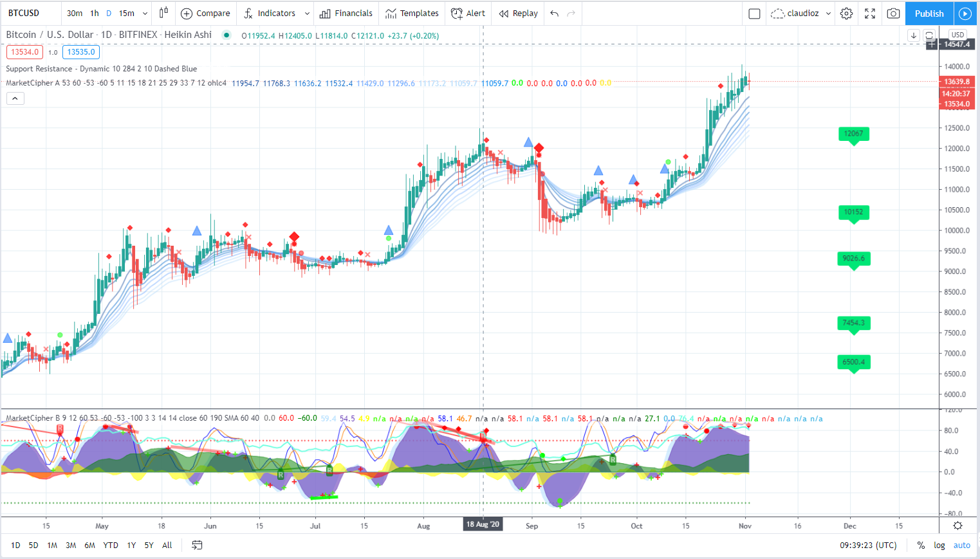Screen dimensions: 980x559
Task: Show All data range
Action: click(167, 545)
